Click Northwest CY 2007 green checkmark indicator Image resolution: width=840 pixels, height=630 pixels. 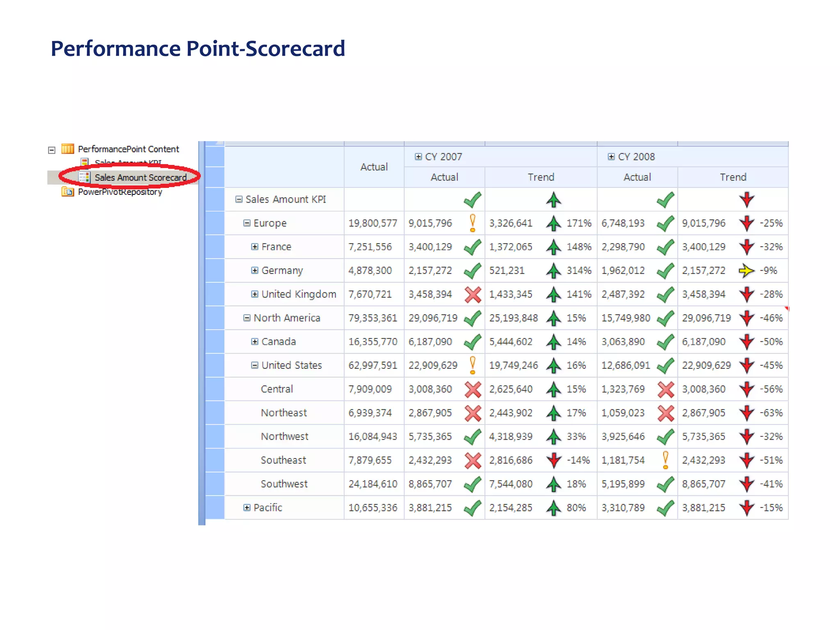[472, 437]
